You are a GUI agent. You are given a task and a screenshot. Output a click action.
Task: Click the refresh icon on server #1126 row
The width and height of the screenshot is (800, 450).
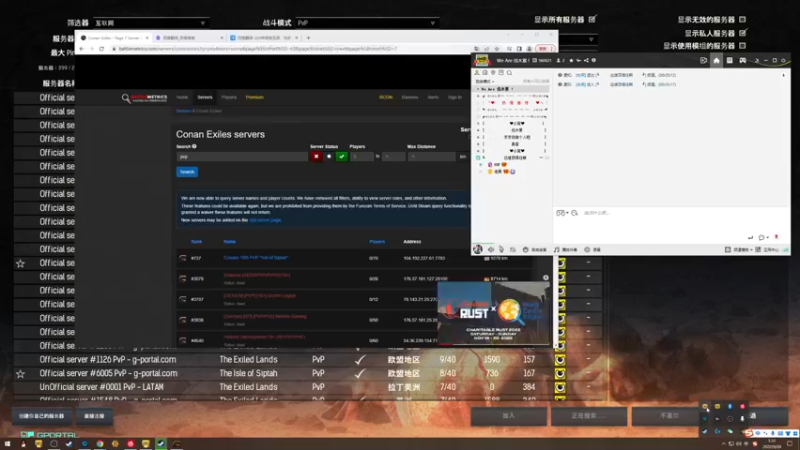[x=560, y=360]
